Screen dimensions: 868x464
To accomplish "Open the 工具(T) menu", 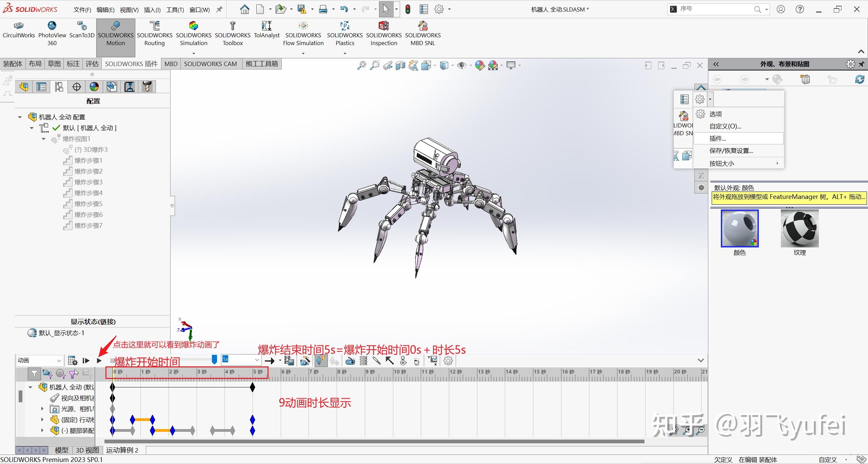I will click(x=175, y=10).
